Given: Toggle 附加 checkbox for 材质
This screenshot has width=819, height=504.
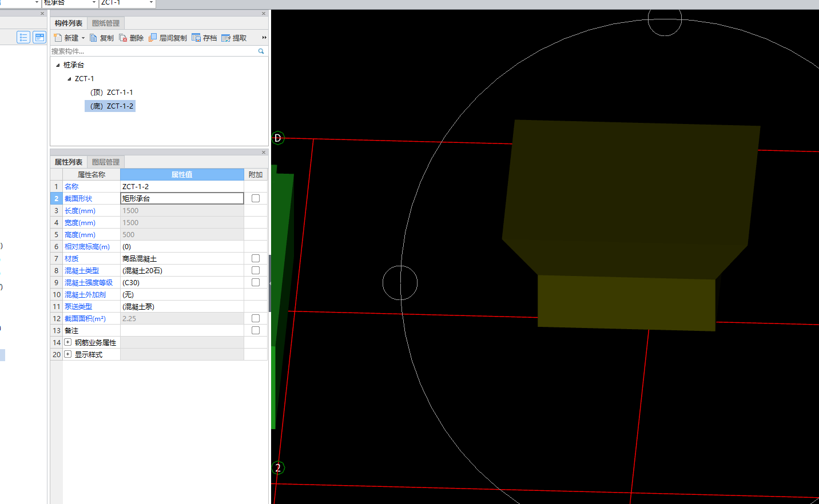Looking at the screenshot, I should pyautogui.click(x=256, y=258).
